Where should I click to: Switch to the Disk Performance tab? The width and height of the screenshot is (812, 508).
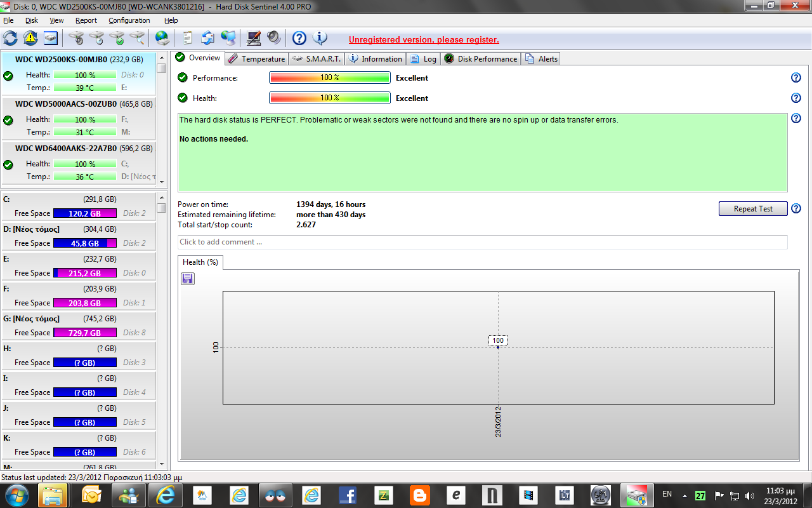(480, 58)
